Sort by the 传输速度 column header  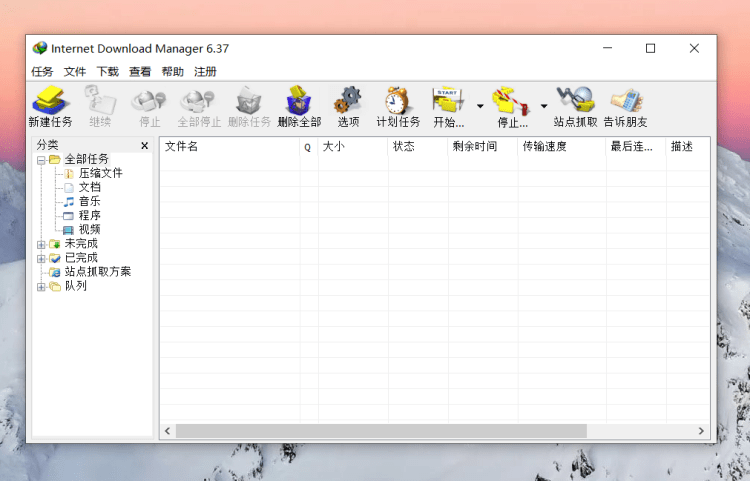click(562, 146)
